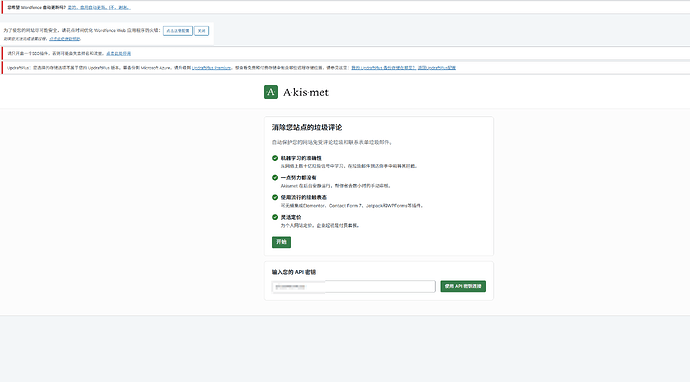The width and height of the screenshot is (690, 382).
Task: Click the green connect with API key button
Action: click(x=463, y=286)
